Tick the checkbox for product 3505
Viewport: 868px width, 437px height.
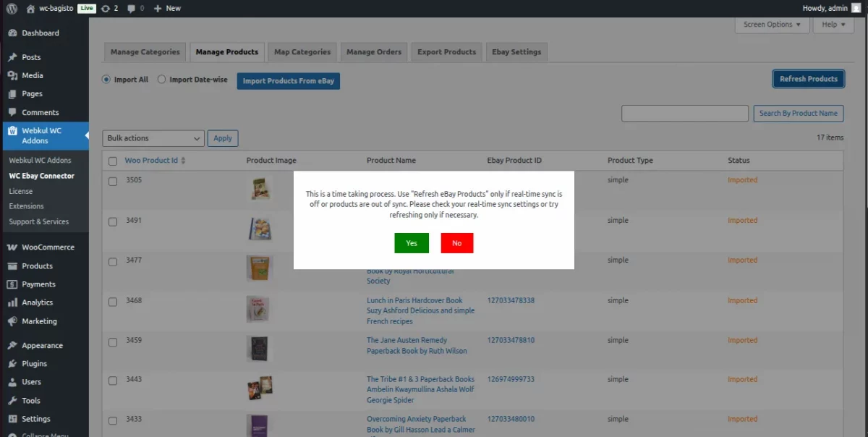(x=113, y=182)
